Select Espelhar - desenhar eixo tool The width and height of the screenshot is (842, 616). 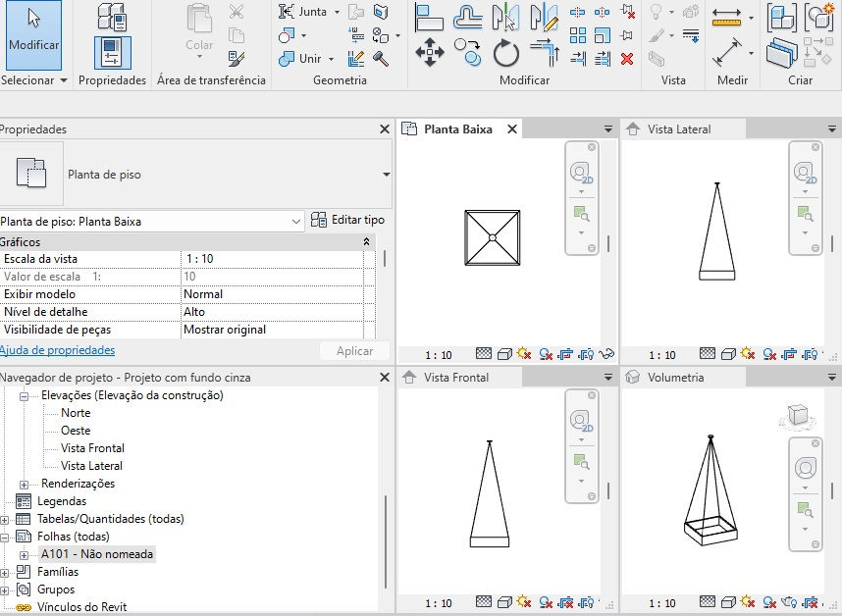(544, 17)
